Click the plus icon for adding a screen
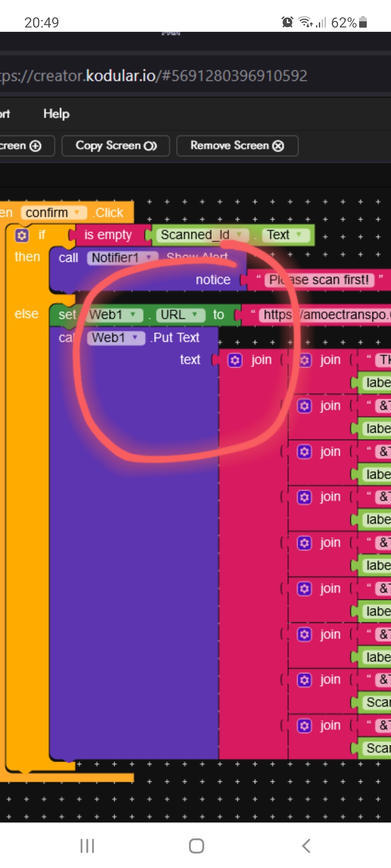 tap(35, 146)
